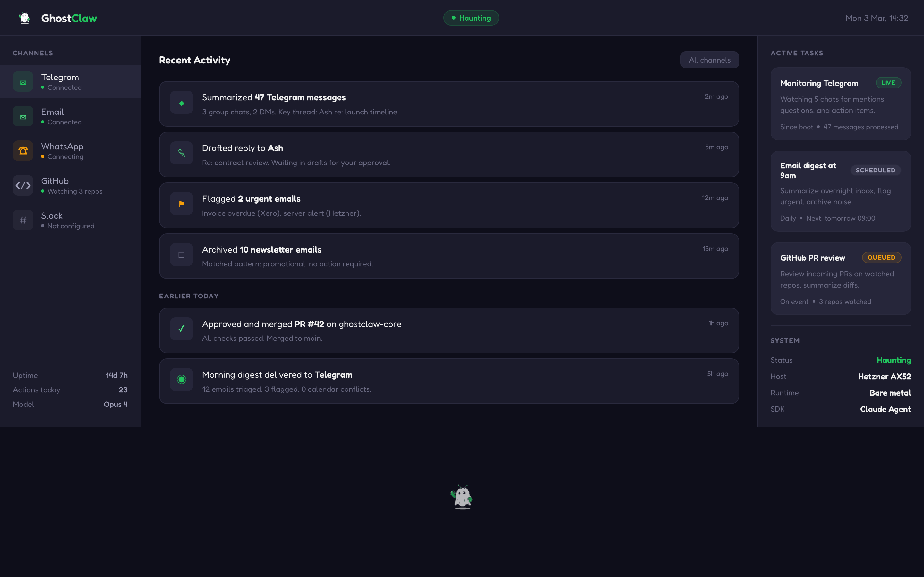Click the Slack hash icon
The height and width of the screenshot is (577, 924).
click(23, 220)
